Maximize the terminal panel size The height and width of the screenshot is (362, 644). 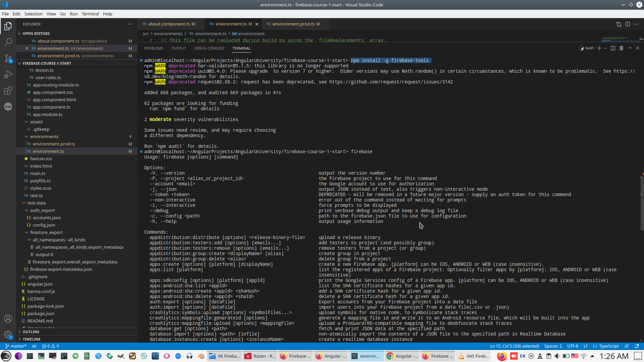630,48
